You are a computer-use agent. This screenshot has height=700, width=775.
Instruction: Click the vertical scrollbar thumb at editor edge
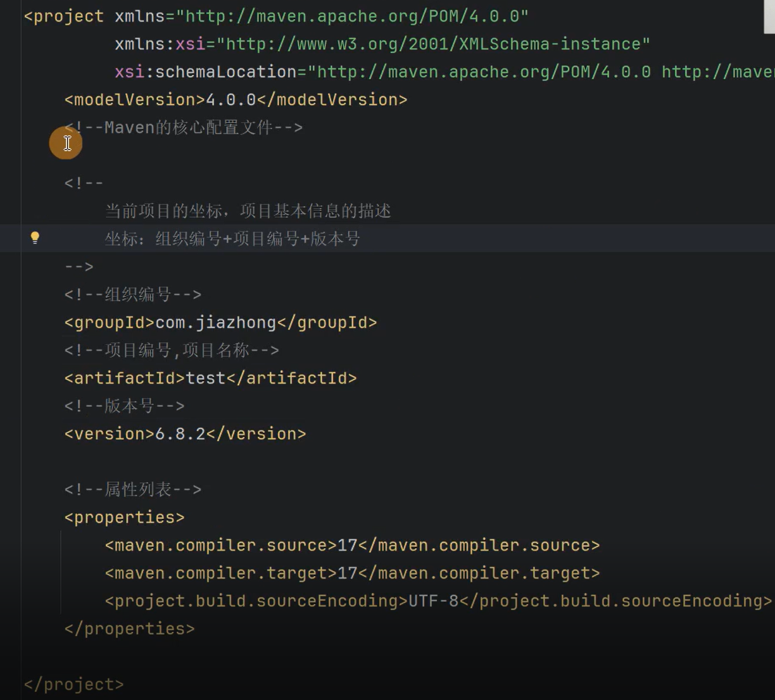pyautogui.click(x=769, y=16)
